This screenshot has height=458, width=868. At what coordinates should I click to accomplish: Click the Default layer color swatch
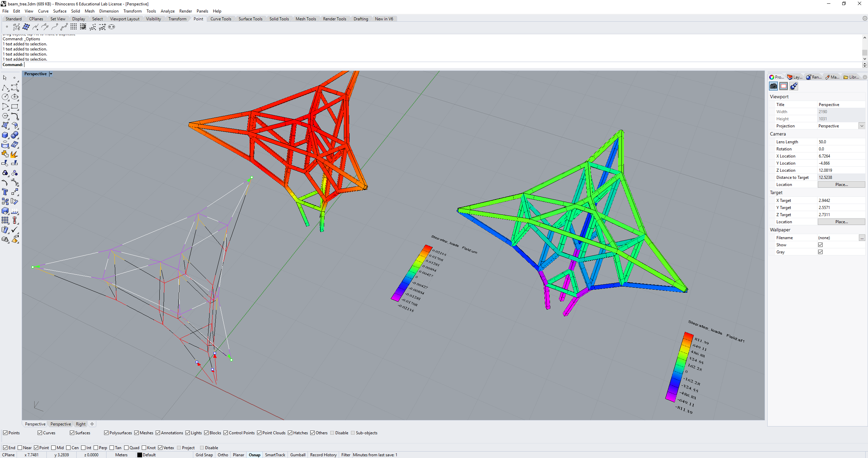pyautogui.click(x=140, y=455)
